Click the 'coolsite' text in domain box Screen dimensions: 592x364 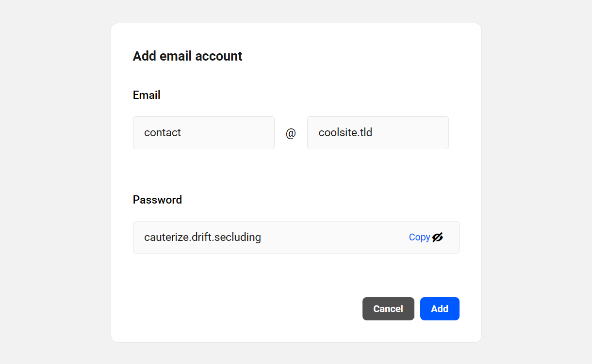click(336, 133)
